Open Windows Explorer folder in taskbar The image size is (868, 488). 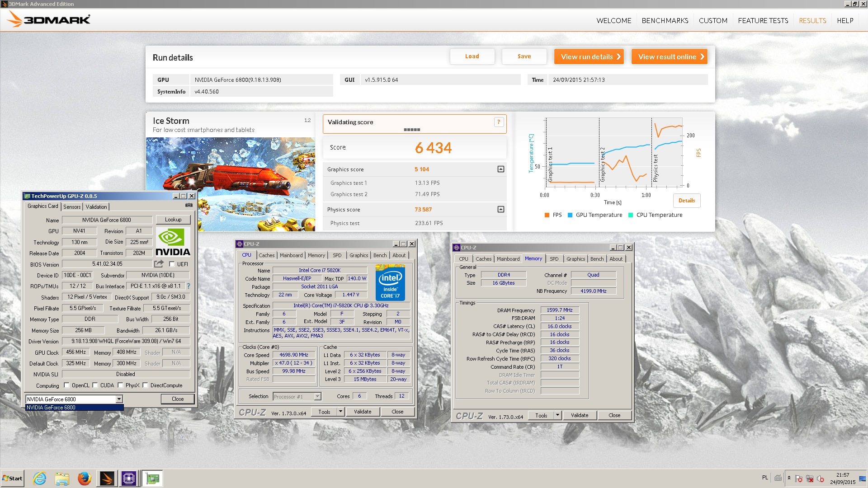point(62,479)
